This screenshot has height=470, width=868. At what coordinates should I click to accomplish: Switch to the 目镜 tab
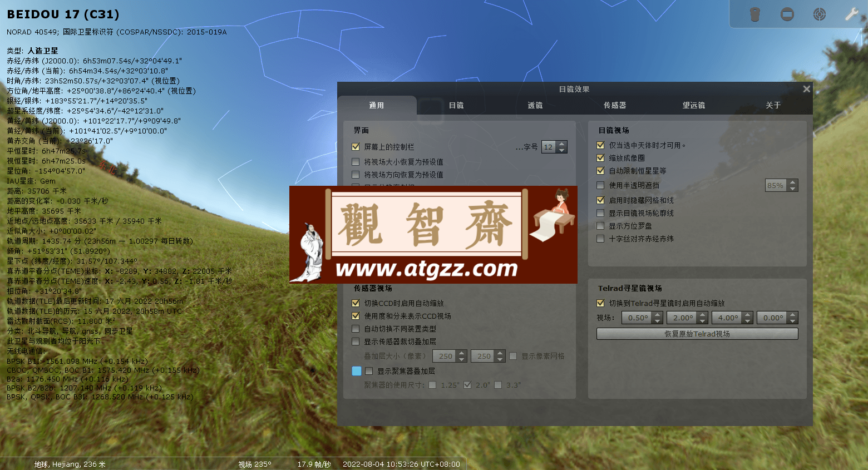click(456, 105)
